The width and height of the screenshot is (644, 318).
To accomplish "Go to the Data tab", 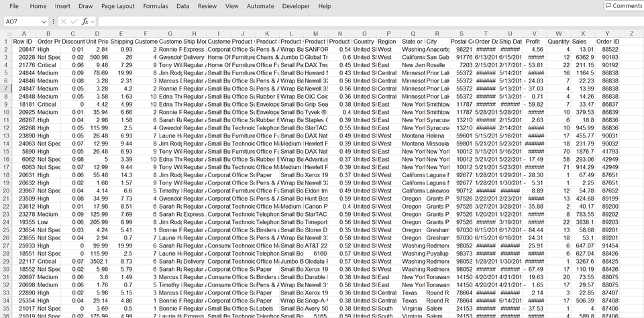I will click(x=182, y=6).
